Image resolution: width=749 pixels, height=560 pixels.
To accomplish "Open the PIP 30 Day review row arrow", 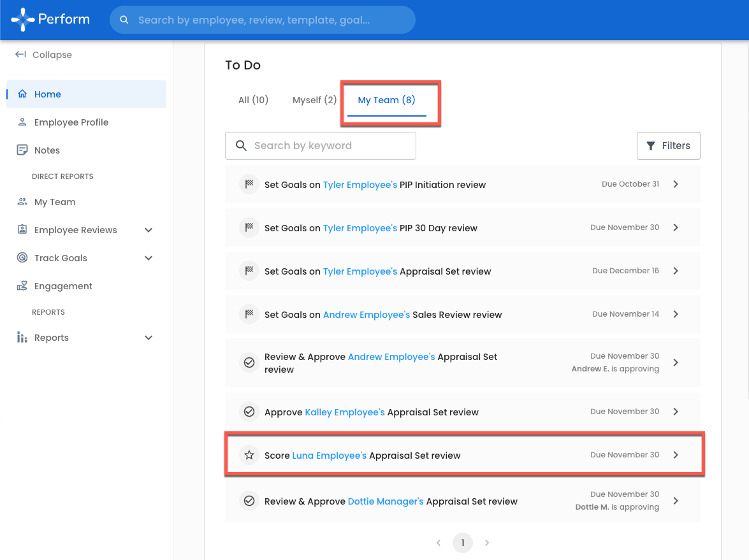I will 676,227.
